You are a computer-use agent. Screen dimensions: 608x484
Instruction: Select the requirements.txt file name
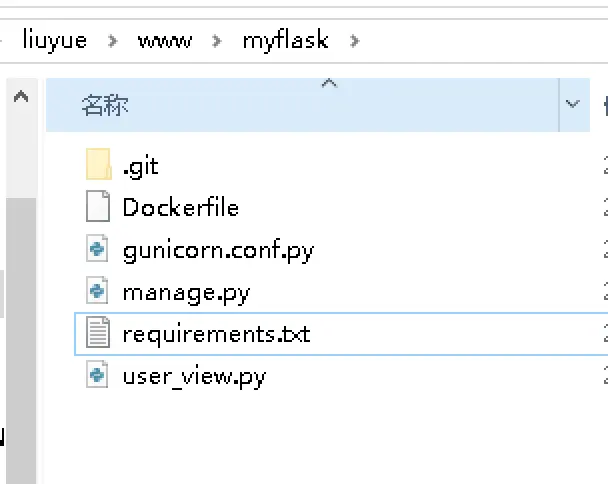[x=216, y=333]
